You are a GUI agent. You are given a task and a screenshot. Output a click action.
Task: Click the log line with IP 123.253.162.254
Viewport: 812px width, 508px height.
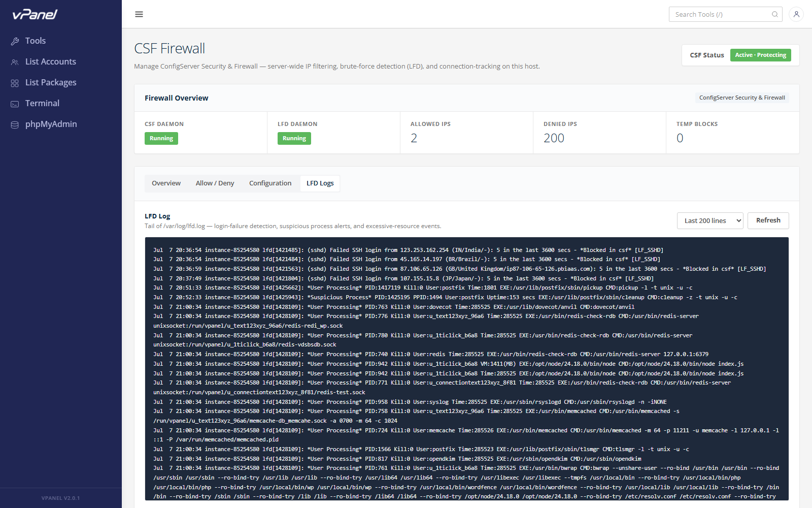(408, 250)
